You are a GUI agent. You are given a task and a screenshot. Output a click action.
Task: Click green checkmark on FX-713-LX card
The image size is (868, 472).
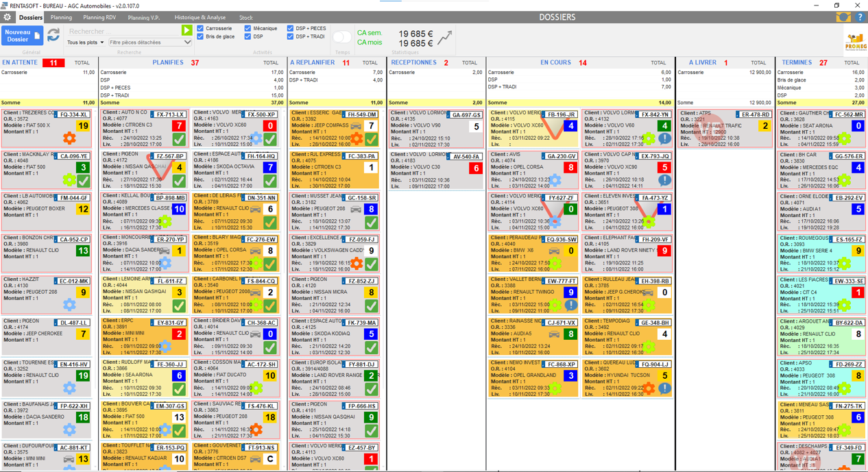[x=179, y=140]
